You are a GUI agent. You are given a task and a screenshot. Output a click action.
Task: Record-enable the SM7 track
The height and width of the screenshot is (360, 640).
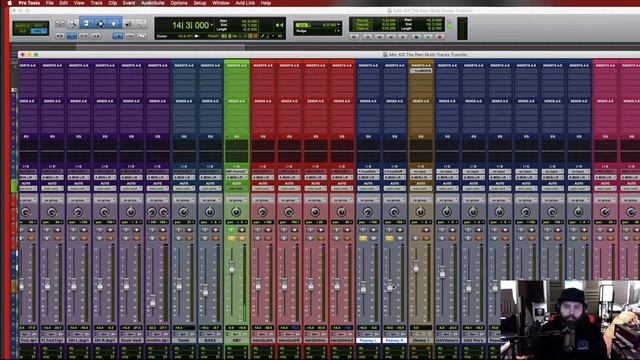pos(242,230)
